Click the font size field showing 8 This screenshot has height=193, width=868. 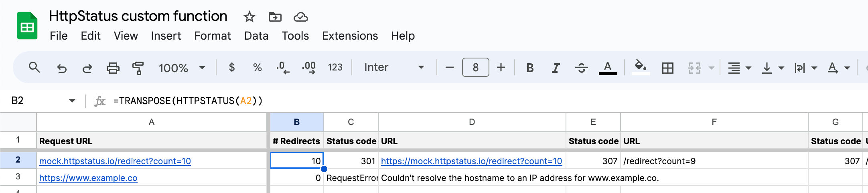(x=475, y=67)
